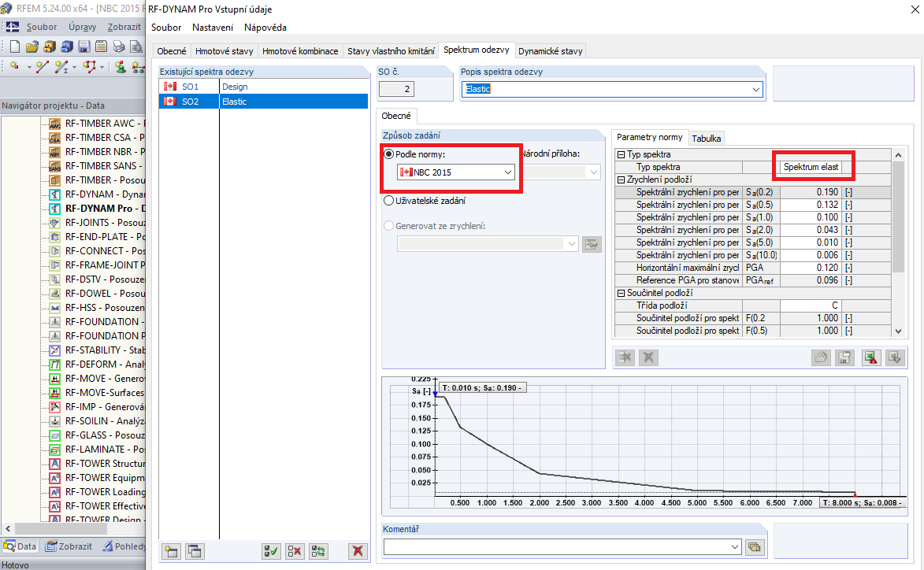Uncheck all spectra with red X boxes icon
This screenshot has height=570, width=924.
tap(295, 551)
